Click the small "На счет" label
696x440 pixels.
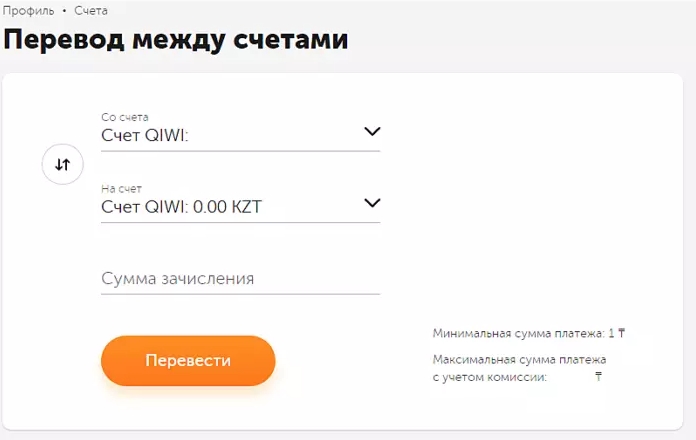coord(121,189)
